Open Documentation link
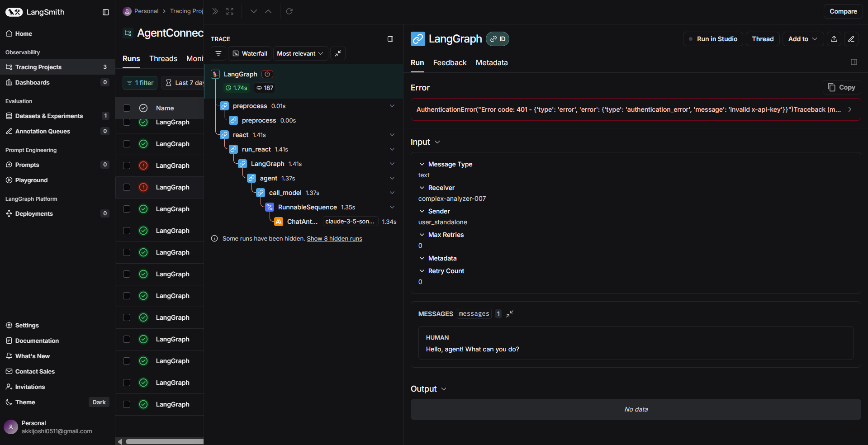 [x=57, y=341]
